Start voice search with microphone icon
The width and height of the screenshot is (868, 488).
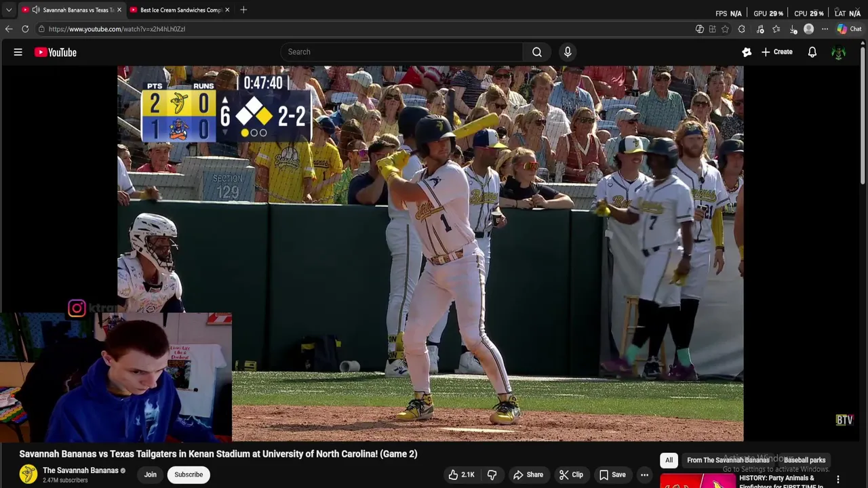point(568,52)
